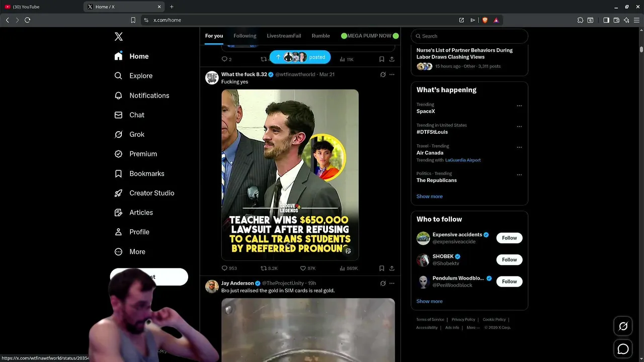Click the wtfinawtfworld profile avatar
644x362 pixels.
click(212, 78)
